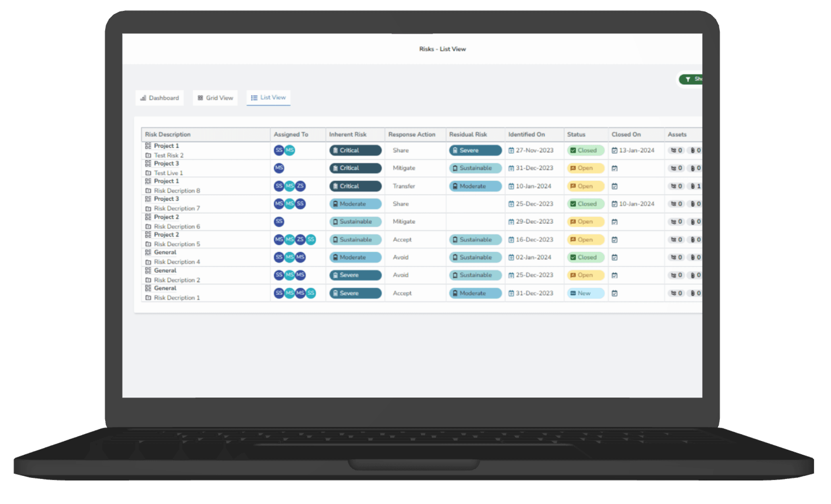The image size is (831, 504).
Task: Click the 13-Jan-2024 closed date
Action: (x=636, y=150)
